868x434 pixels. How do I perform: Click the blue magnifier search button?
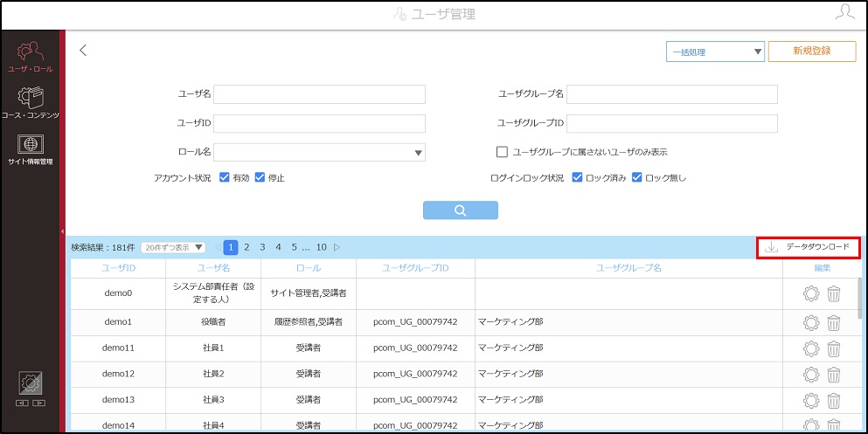click(x=461, y=210)
